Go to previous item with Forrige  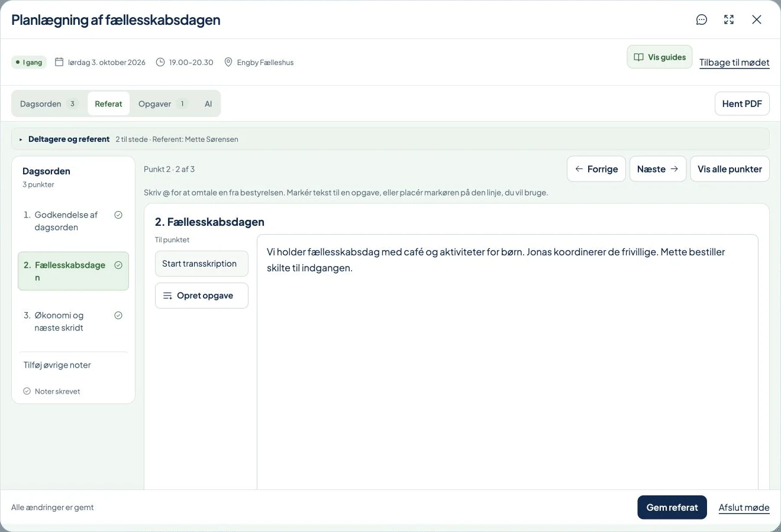[x=596, y=169]
